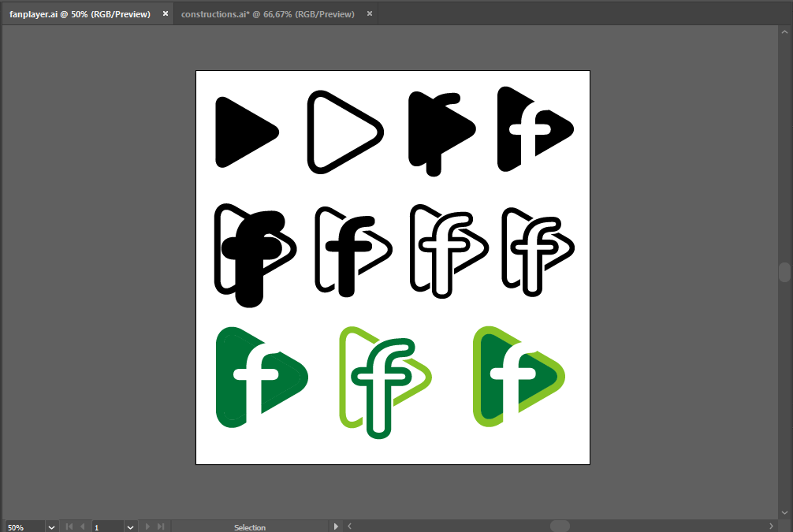Click vertical scrollbar up arrow
793x532 pixels.
point(784,32)
